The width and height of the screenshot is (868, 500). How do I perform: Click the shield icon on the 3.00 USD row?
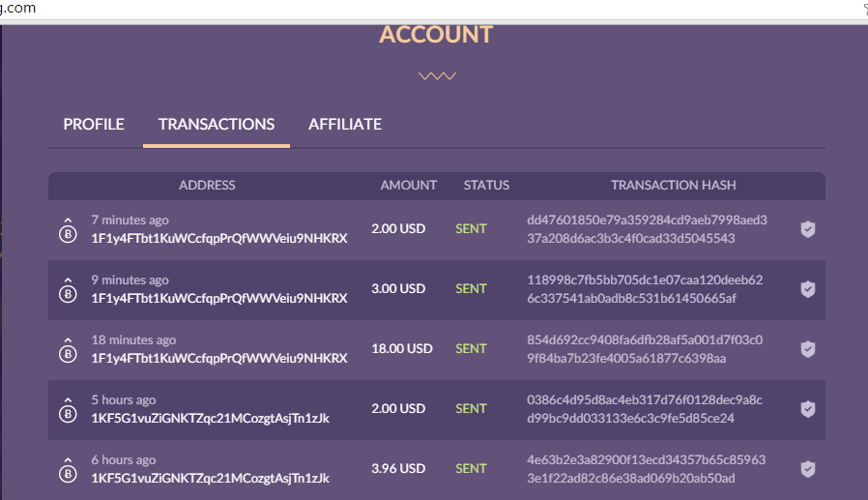tap(808, 289)
